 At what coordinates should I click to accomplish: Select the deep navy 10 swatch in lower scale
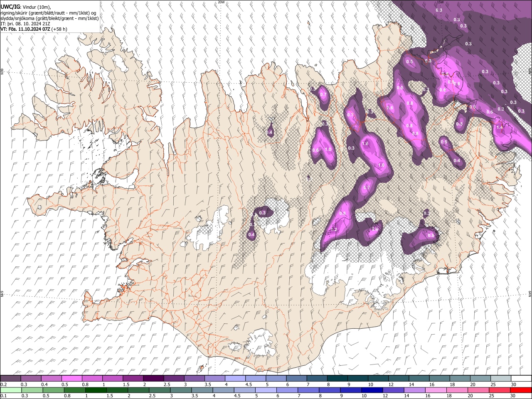pos(372,390)
